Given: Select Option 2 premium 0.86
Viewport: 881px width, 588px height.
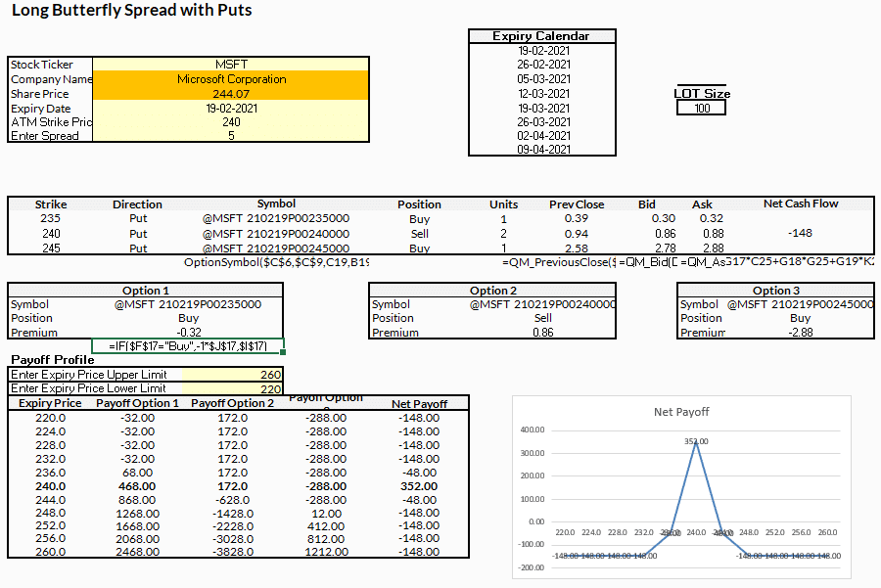Looking at the screenshot, I should point(542,332).
